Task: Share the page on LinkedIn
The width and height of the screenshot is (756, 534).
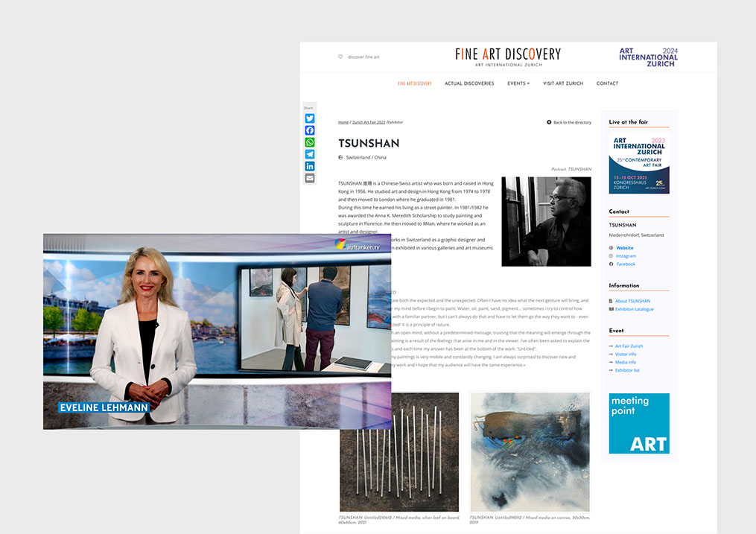Action: tap(310, 166)
